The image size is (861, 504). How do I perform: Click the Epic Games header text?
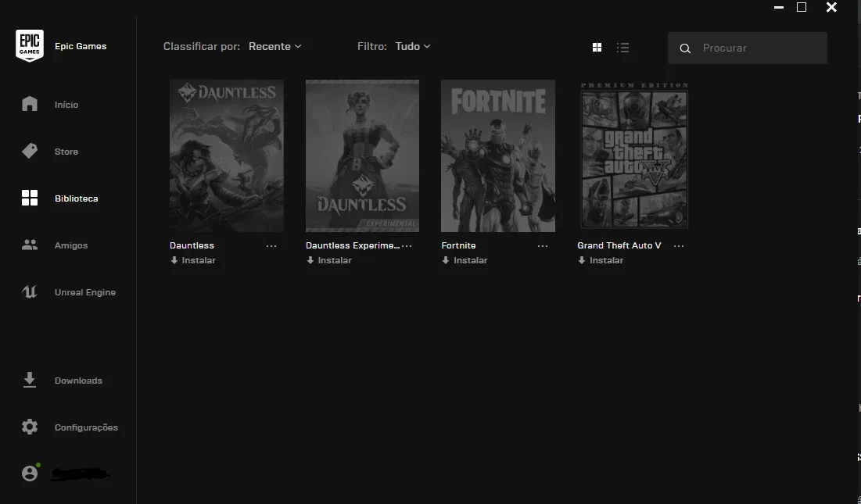coord(81,46)
